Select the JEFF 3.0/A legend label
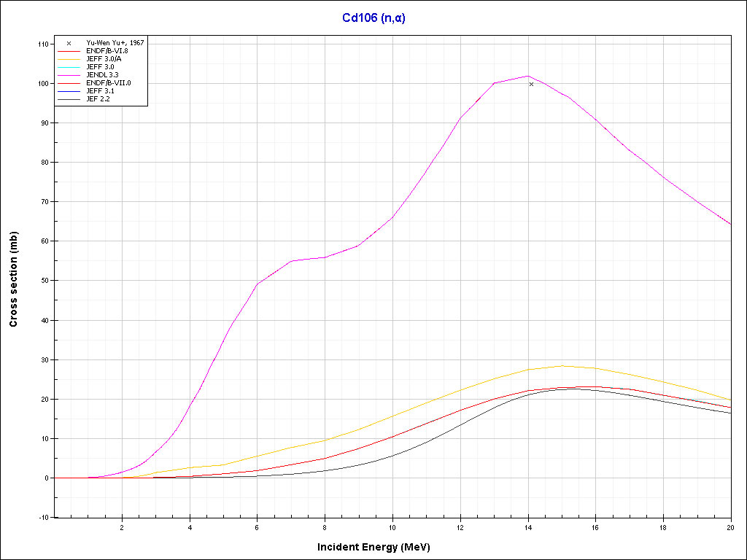Screen dimensions: 747x560 point(104,59)
